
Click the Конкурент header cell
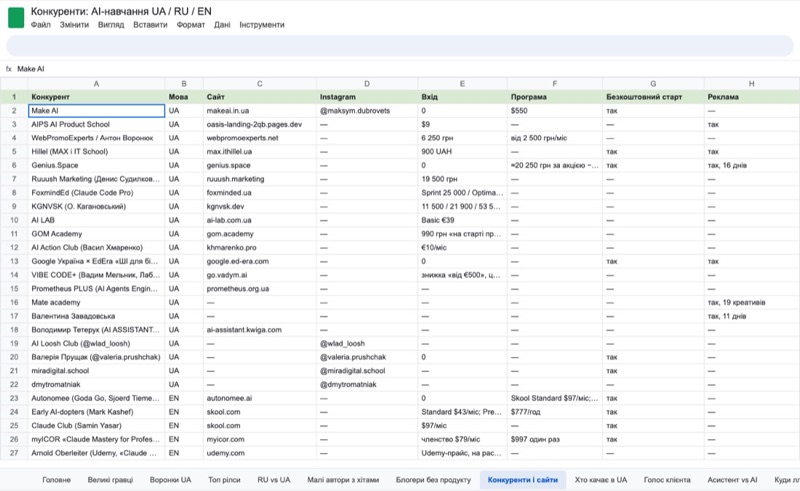click(x=96, y=97)
